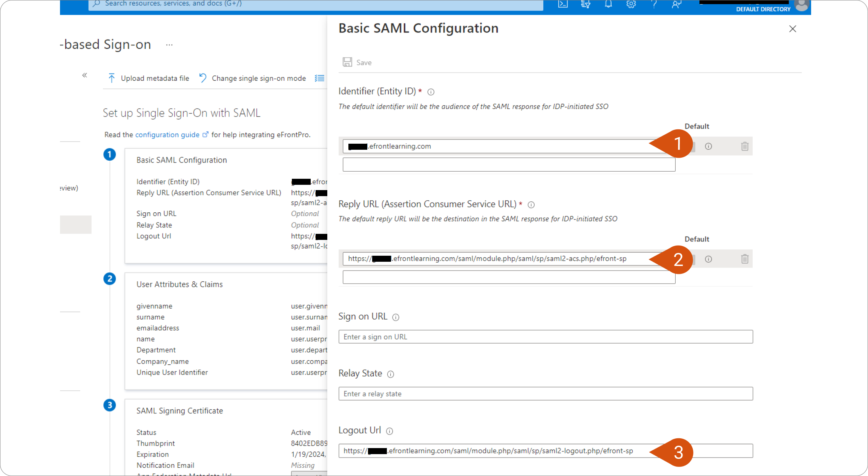Viewport: 868px width, 476px height.
Task: Click the Sign on URL field
Action: [546, 336]
